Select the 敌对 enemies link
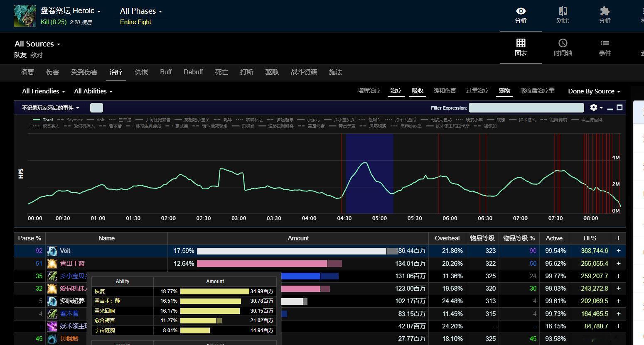644x345 pixels. (37, 55)
